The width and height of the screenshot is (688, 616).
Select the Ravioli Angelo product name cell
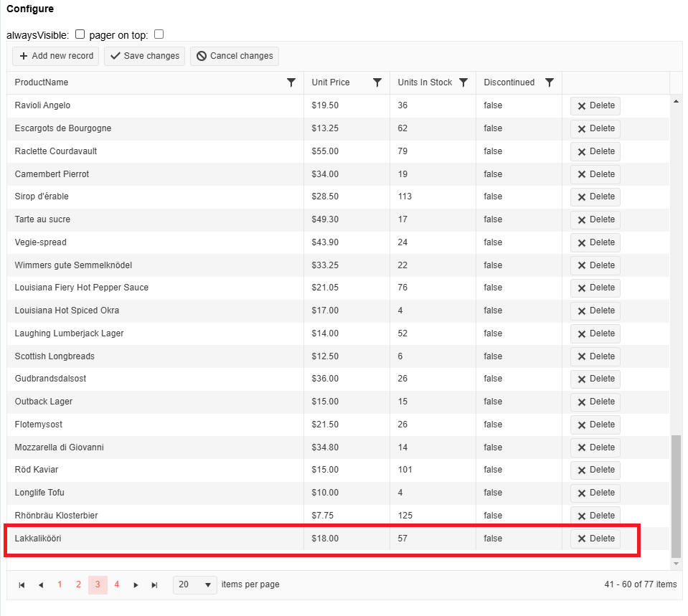pos(43,105)
